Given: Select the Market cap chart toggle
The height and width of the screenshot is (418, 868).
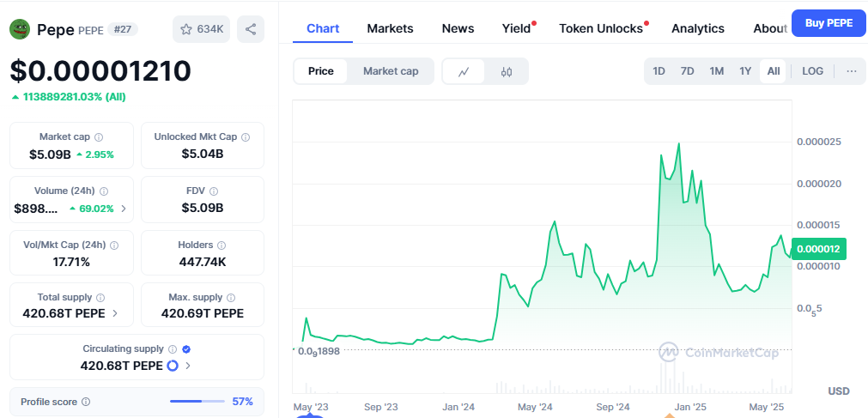Looking at the screenshot, I should coord(391,71).
